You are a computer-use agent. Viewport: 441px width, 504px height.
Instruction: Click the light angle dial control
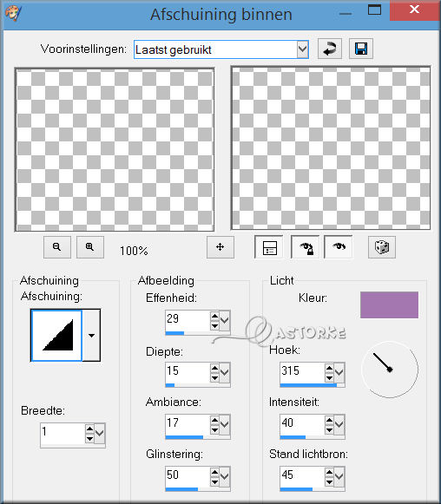390,370
